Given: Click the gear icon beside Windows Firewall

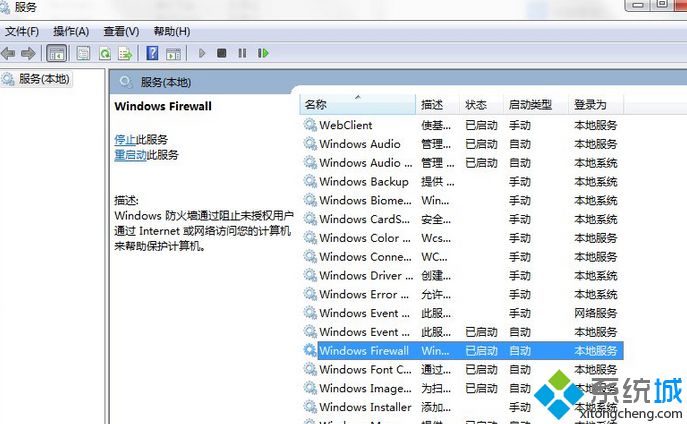Looking at the screenshot, I should pyautogui.click(x=310, y=350).
